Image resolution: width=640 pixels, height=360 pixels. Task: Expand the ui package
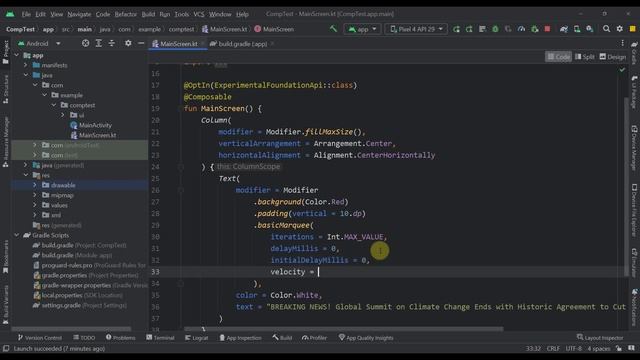pos(63,115)
